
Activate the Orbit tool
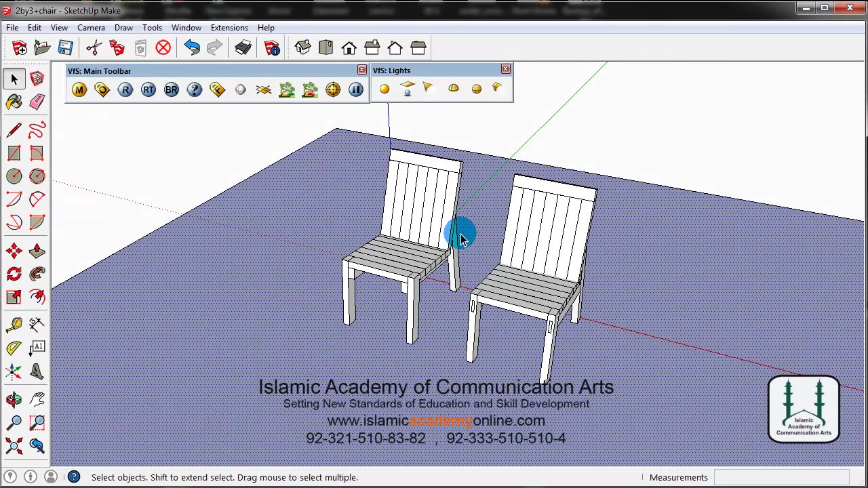(14, 400)
